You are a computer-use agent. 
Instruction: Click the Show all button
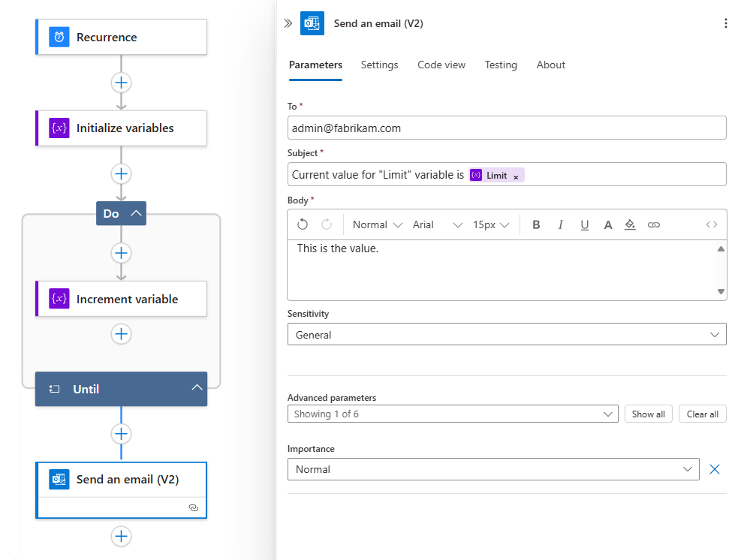[x=648, y=414]
